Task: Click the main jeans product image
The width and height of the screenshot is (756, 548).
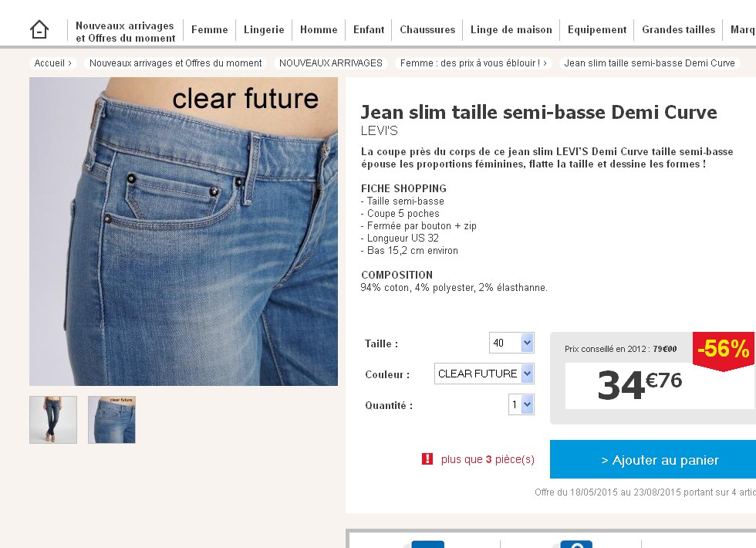Action: 184,232
